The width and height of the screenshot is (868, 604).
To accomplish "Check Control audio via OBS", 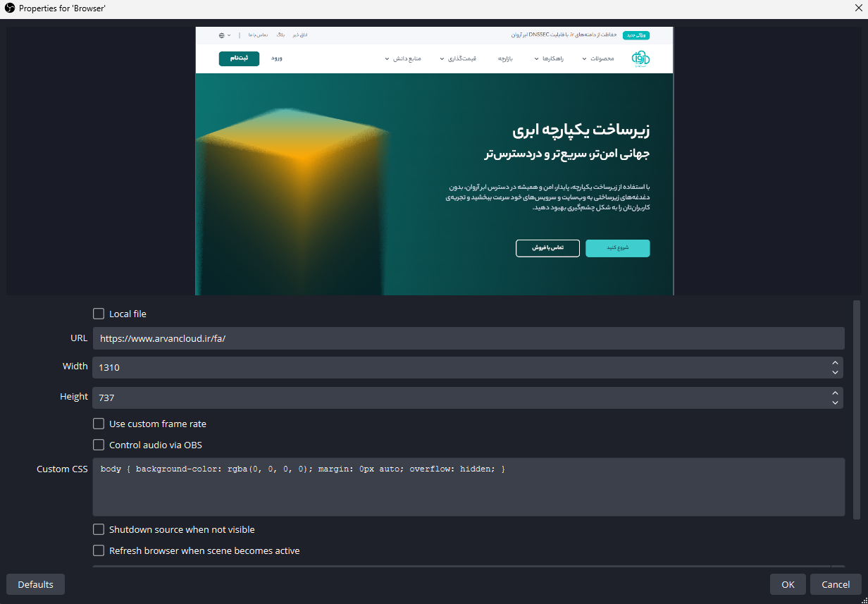I will [x=99, y=445].
